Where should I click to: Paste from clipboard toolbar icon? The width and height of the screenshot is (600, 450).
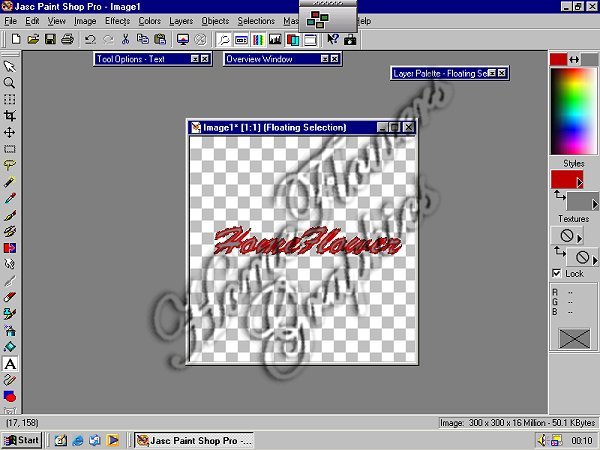click(x=160, y=39)
